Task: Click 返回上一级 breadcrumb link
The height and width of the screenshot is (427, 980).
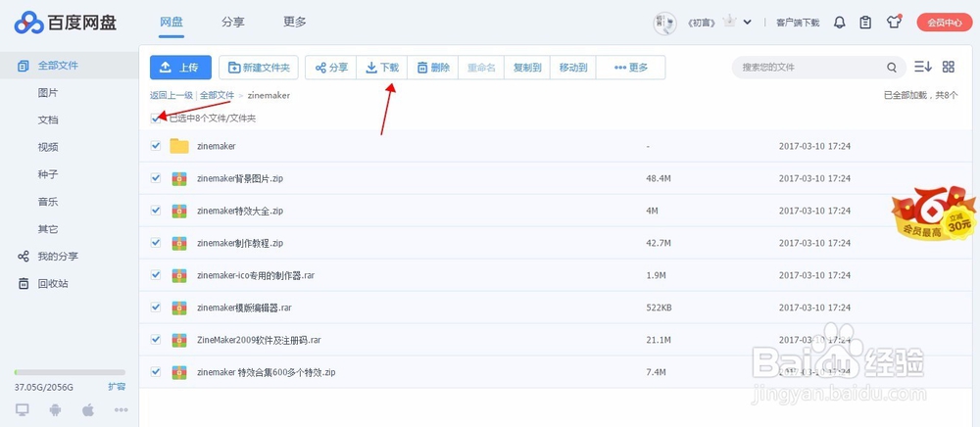Action: pos(171,96)
